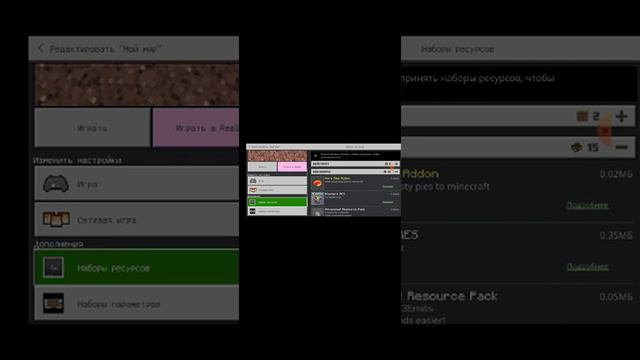Click the Наборы ресурсов panel header text
This screenshot has width=640, height=360.
point(458,49)
